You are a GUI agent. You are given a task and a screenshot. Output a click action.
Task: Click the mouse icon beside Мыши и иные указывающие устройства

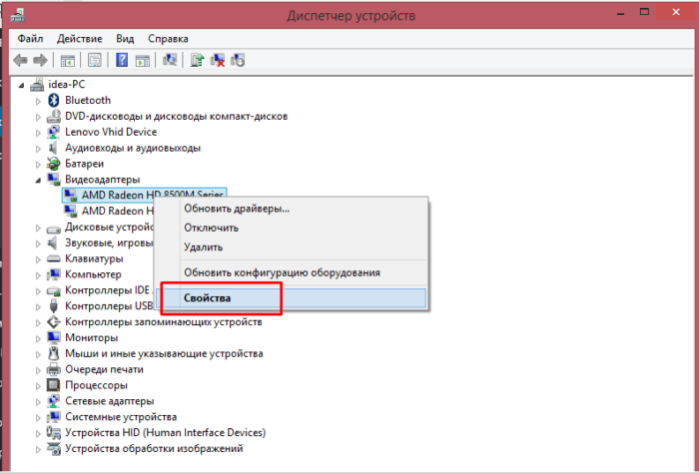click(53, 354)
